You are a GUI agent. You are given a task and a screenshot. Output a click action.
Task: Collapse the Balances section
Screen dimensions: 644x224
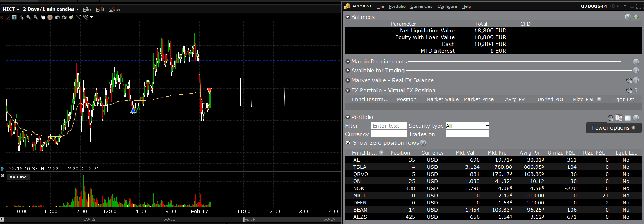[348, 17]
